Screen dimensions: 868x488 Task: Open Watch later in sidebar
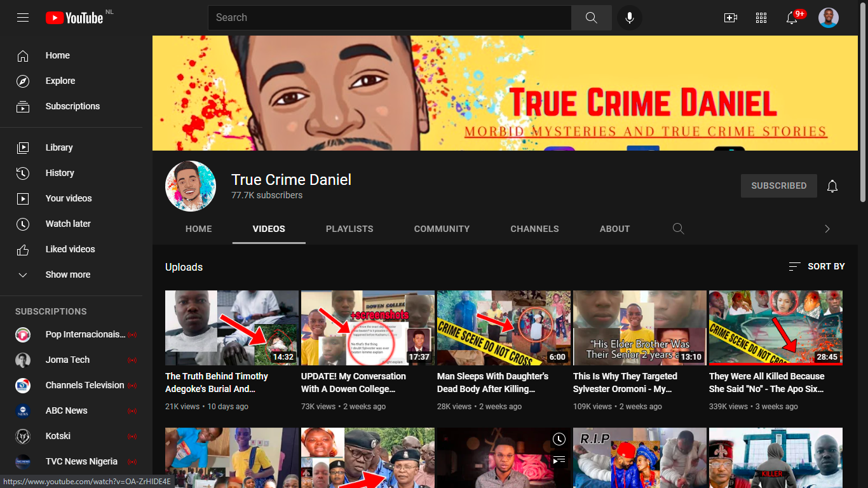[x=71, y=224]
